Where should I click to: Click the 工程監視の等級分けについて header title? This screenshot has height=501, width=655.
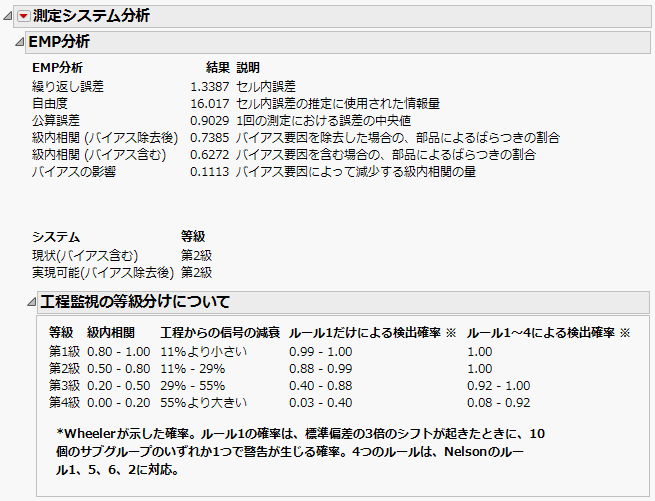[x=135, y=302]
